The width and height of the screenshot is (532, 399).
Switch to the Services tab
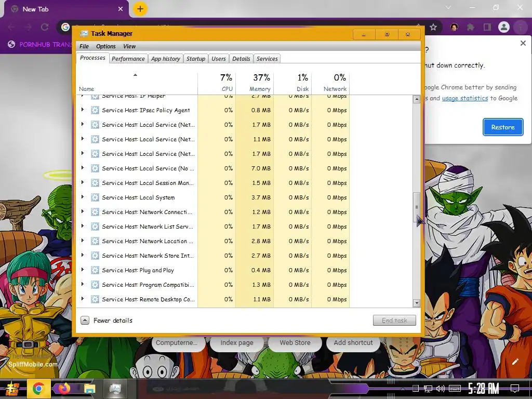click(x=267, y=59)
